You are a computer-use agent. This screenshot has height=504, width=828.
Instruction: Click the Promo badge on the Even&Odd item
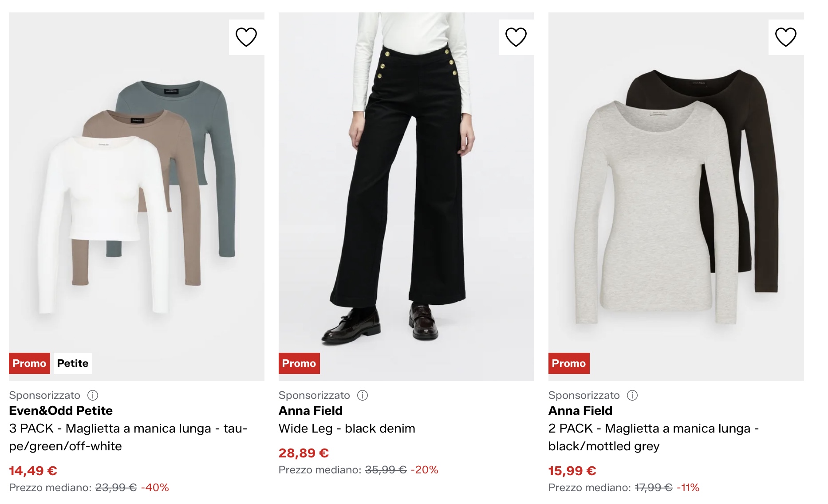click(x=29, y=363)
